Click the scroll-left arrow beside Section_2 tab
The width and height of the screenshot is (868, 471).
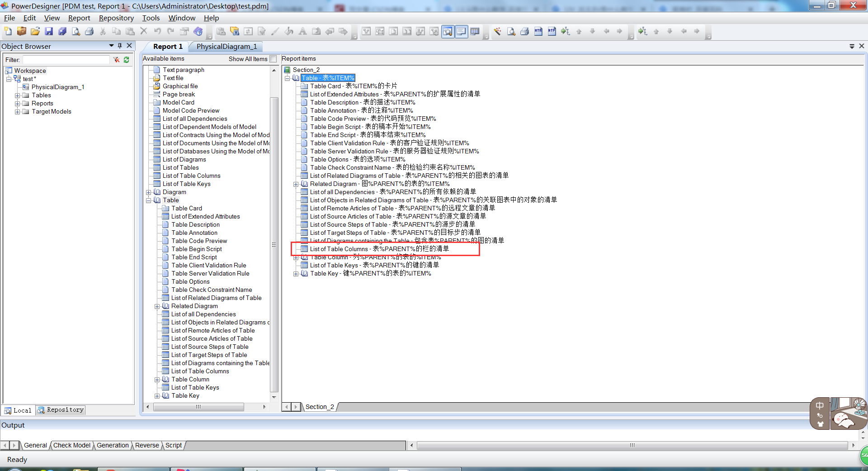point(287,407)
